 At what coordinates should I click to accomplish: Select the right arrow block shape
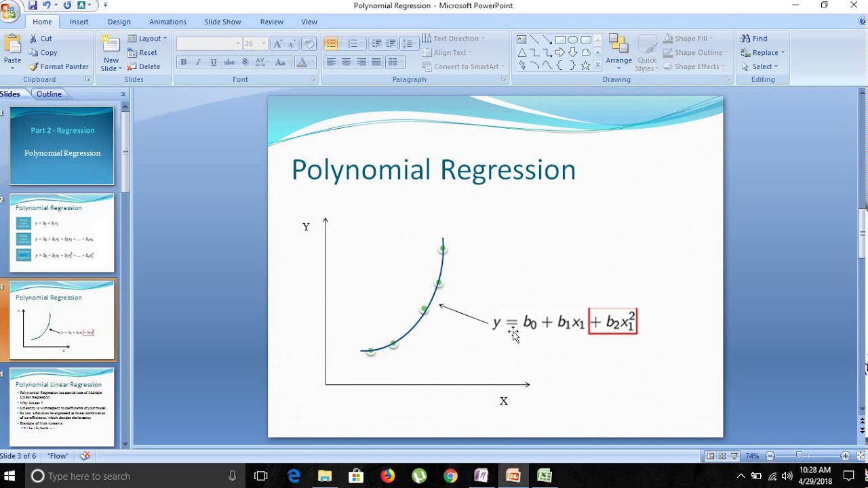(x=560, y=52)
